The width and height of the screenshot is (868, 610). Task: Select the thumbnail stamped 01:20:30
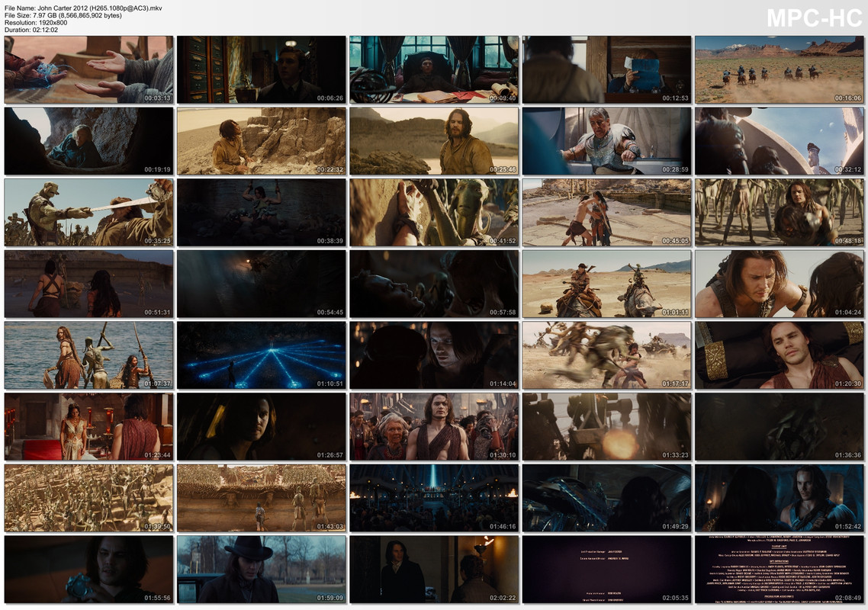pos(780,355)
